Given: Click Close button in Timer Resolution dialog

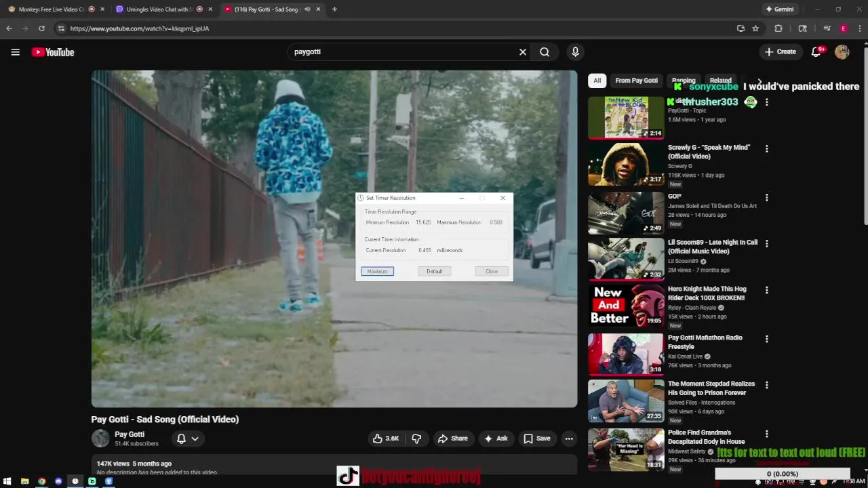Looking at the screenshot, I should (x=492, y=271).
